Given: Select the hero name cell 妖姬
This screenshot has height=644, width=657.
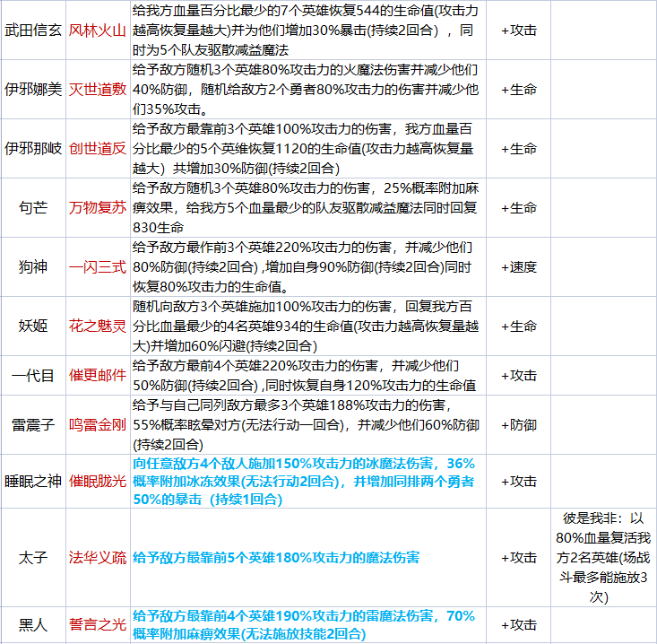Looking at the screenshot, I should [x=33, y=326].
